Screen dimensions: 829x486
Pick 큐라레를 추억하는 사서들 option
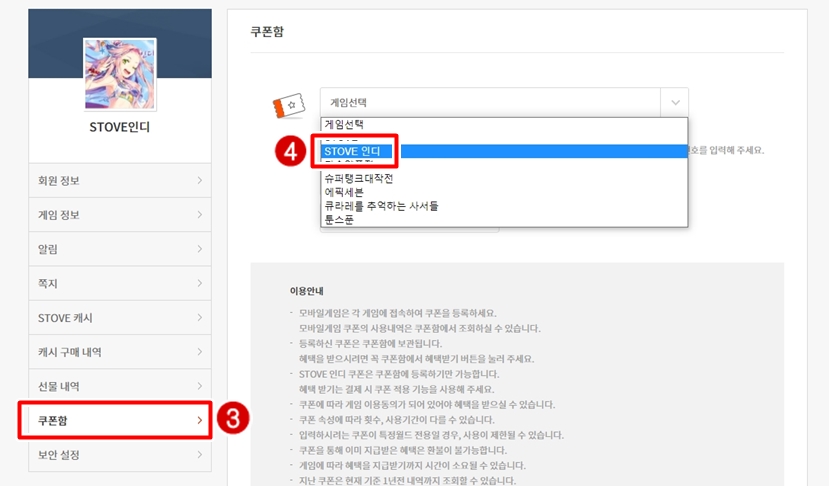[x=381, y=206]
